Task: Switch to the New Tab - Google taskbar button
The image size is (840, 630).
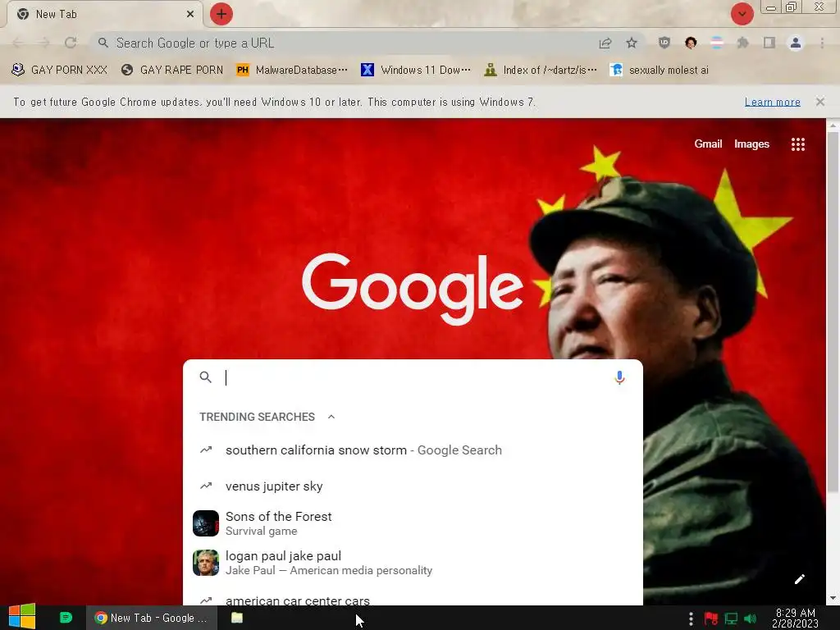Action: coord(152,618)
